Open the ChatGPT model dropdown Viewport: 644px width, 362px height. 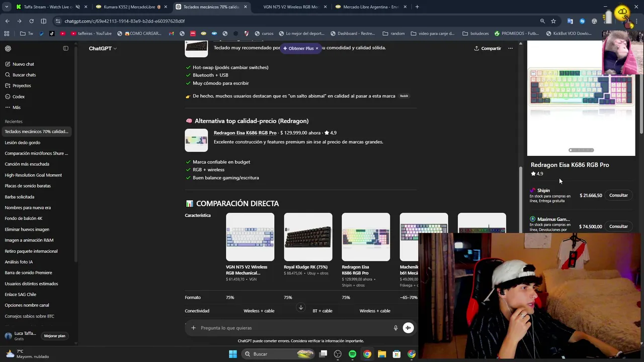(x=103, y=48)
